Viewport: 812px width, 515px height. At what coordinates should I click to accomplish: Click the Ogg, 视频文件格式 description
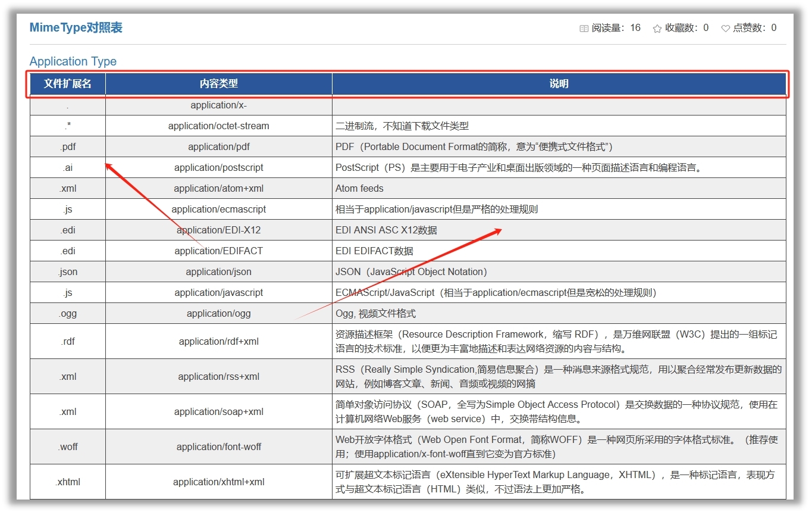coord(559,313)
